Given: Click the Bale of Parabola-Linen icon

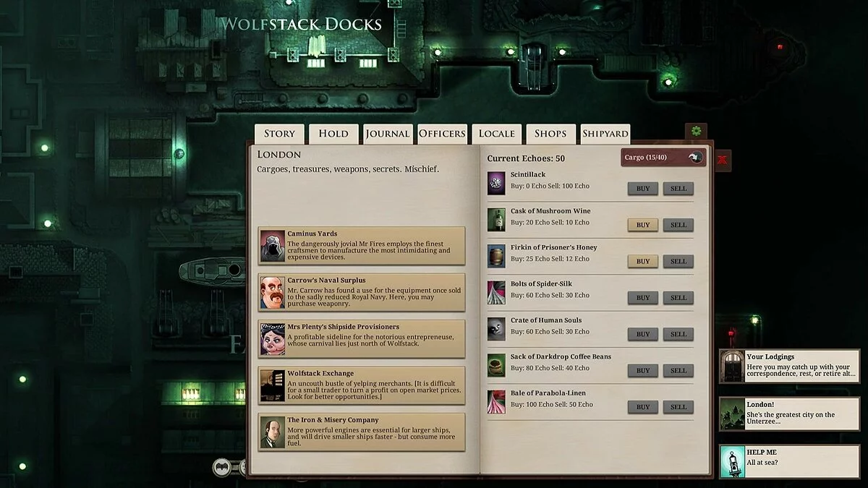Looking at the screenshot, I should coord(496,401).
